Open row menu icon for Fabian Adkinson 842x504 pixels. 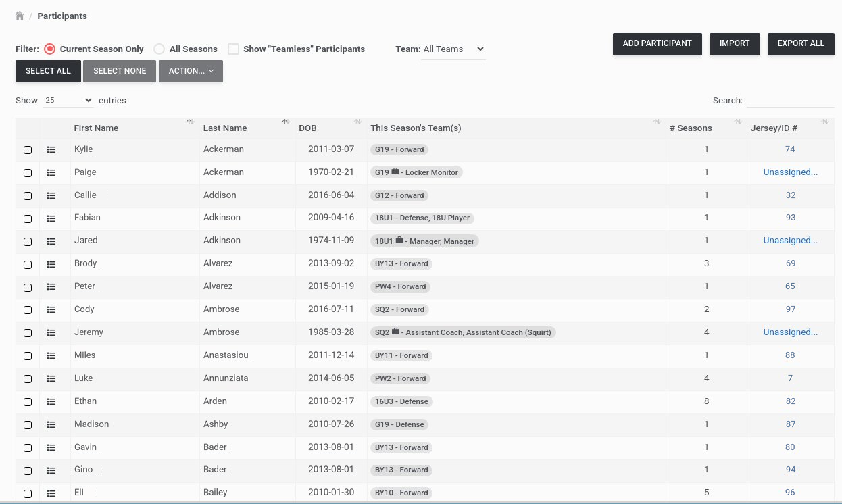[x=51, y=218]
